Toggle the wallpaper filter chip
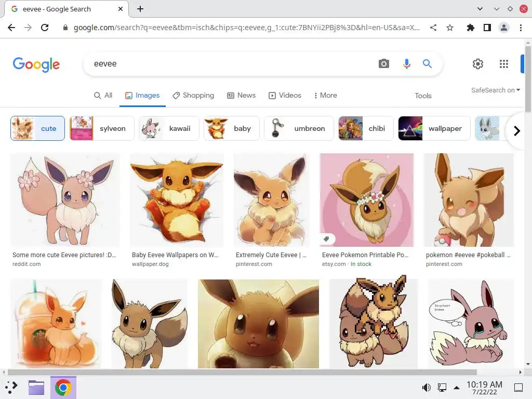This screenshot has height=399, width=532. coord(434,128)
